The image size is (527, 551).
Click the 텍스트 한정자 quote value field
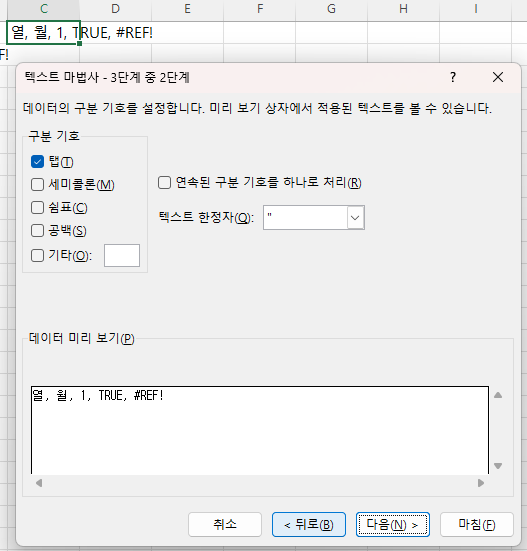click(x=305, y=218)
